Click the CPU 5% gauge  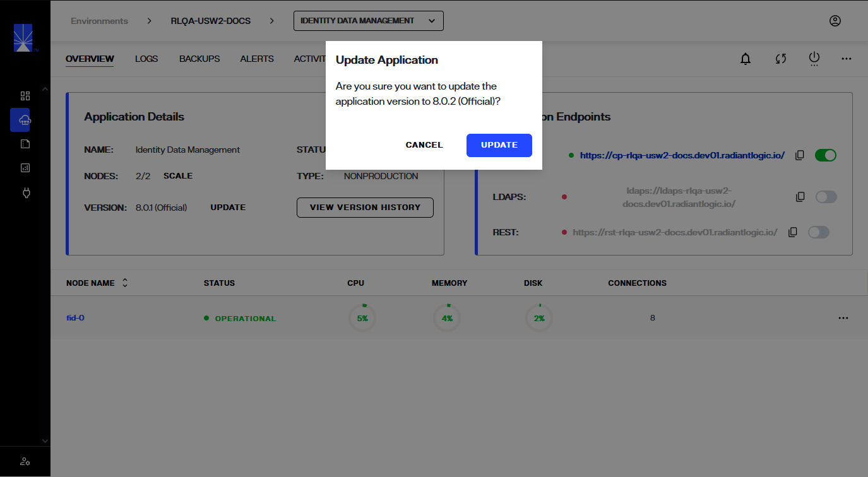[362, 318]
